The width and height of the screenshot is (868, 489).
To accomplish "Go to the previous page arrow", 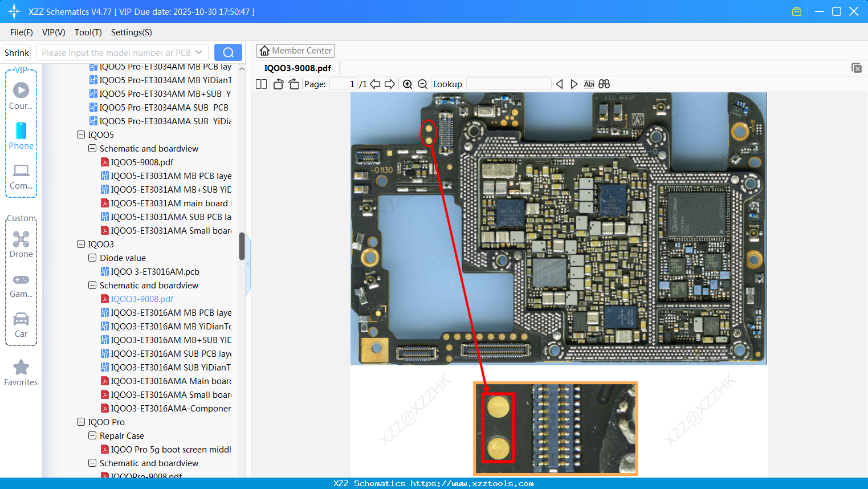I will (375, 84).
